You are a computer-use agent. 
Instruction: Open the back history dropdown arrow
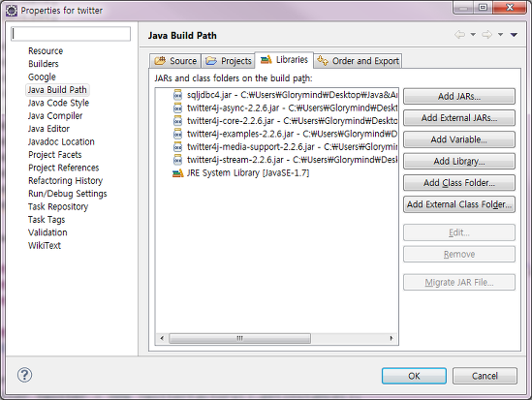click(473, 35)
